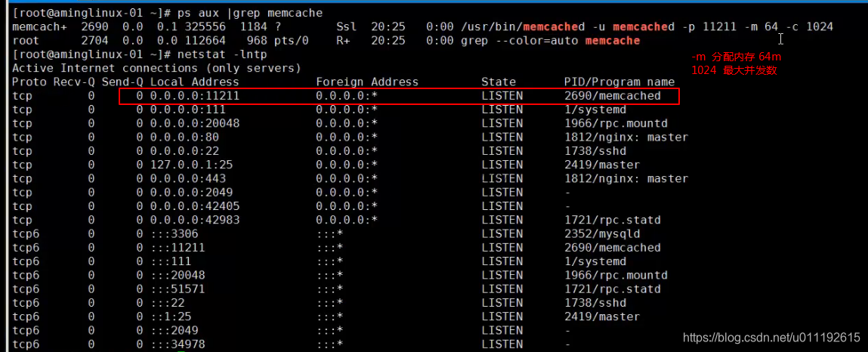The height and width of the screenshot is (352, 868).
Task: Select '1812/nginx: master' in the 0.0.0.0:80 row
Action: coord(626,137)
